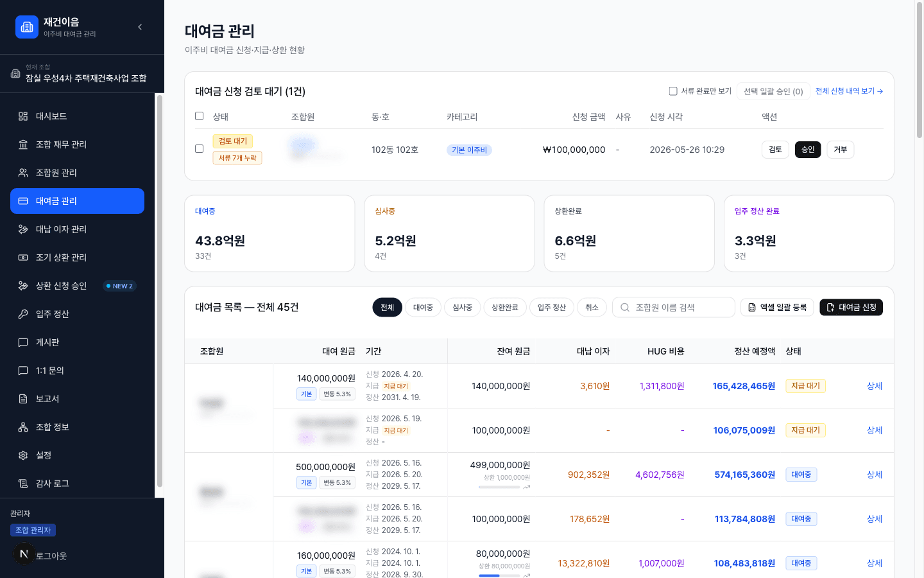Filter the loan list by 입주 정산
This screenshot has height=578, width=924.
pos(552,308)
